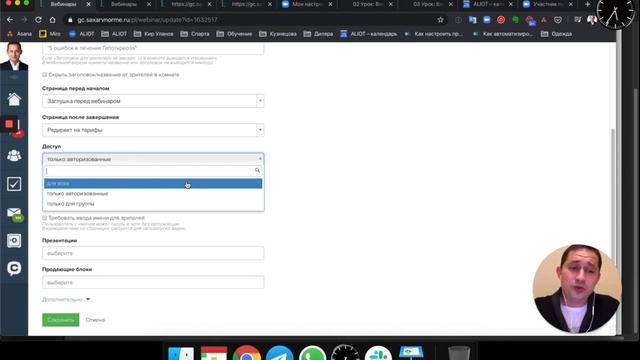Open a new browser tab with plus
This screenshot has height=360, width=640.
coord(587,4)
